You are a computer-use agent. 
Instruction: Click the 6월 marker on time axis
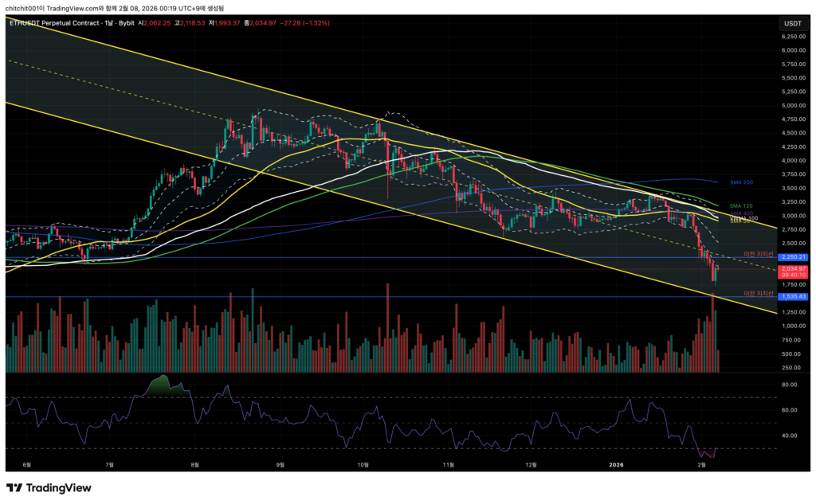coord(26,463)
